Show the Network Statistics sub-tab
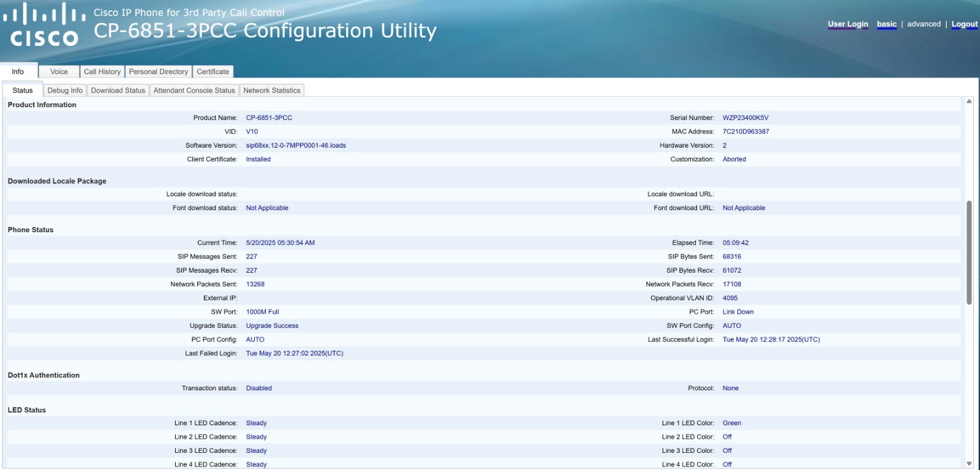Viewport: 980px width, 470px height. pyautogui.click(x=272, y=90)
